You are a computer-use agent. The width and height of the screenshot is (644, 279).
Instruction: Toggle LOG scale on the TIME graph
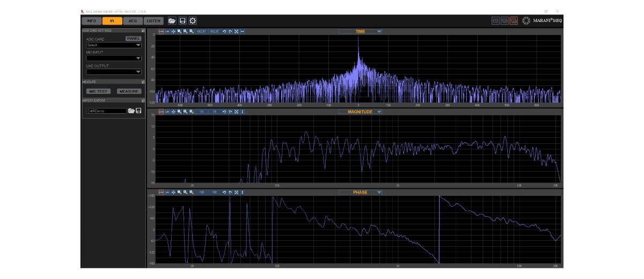point(161,32)
